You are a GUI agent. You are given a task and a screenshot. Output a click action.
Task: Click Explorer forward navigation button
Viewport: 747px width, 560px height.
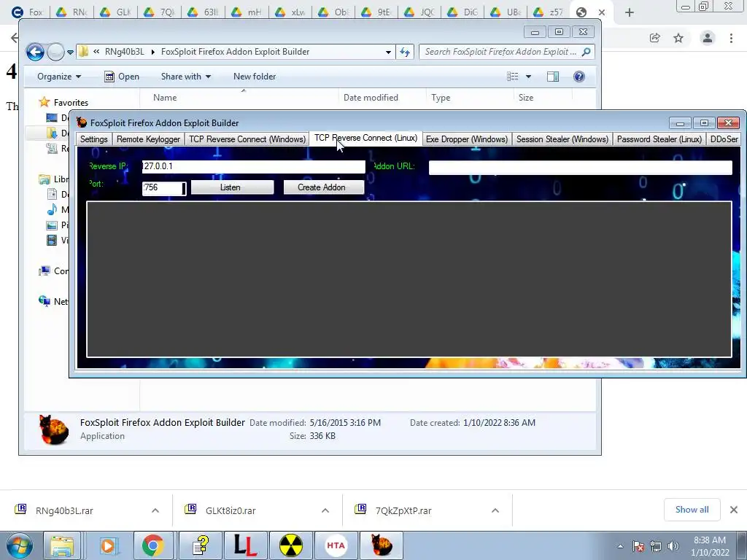pos(55,52)
